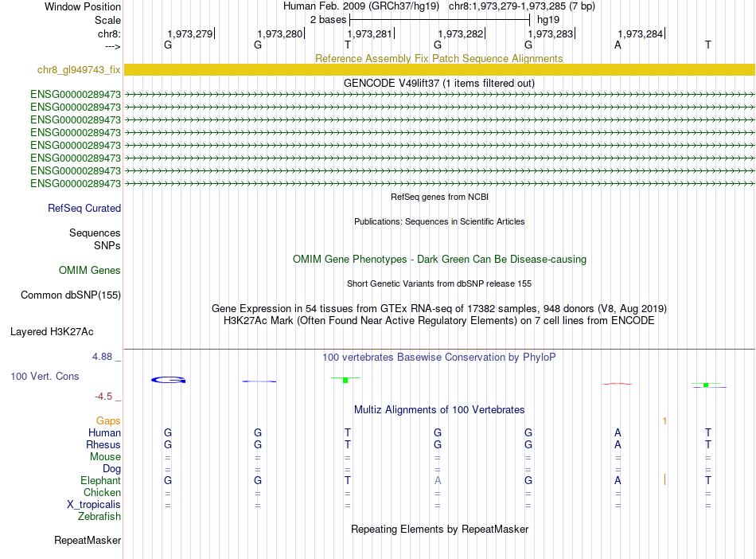Select the X_tropicalis species label
Screen dimensions: 756x559
pyautogui.click(x=94, y=505)
